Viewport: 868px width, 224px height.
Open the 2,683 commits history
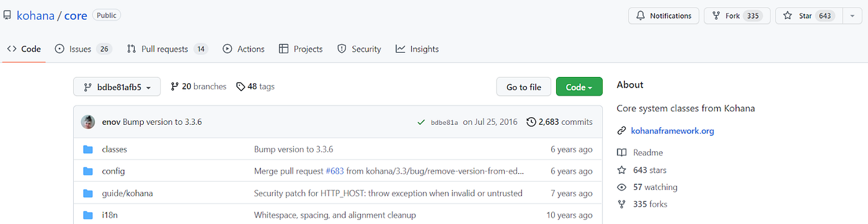pyautogui.click(x=559, y=122)
